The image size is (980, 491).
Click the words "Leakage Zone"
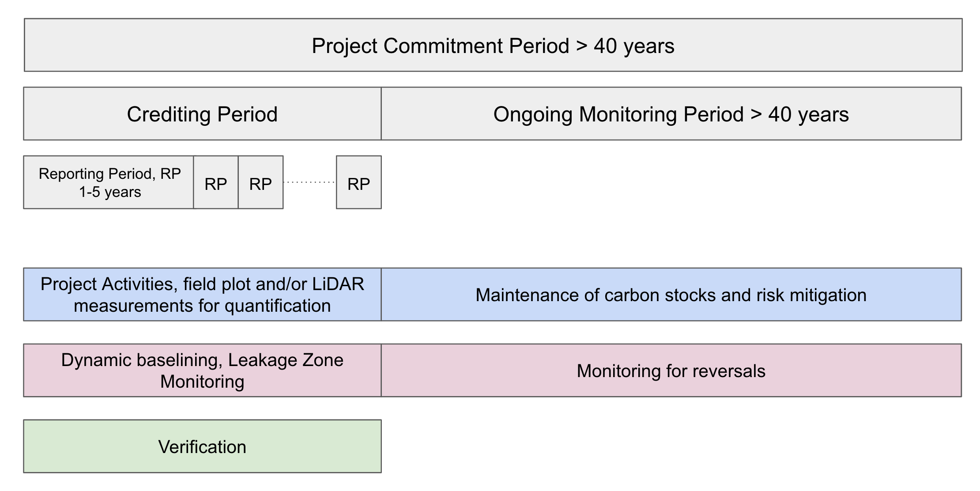coord(286,360)
